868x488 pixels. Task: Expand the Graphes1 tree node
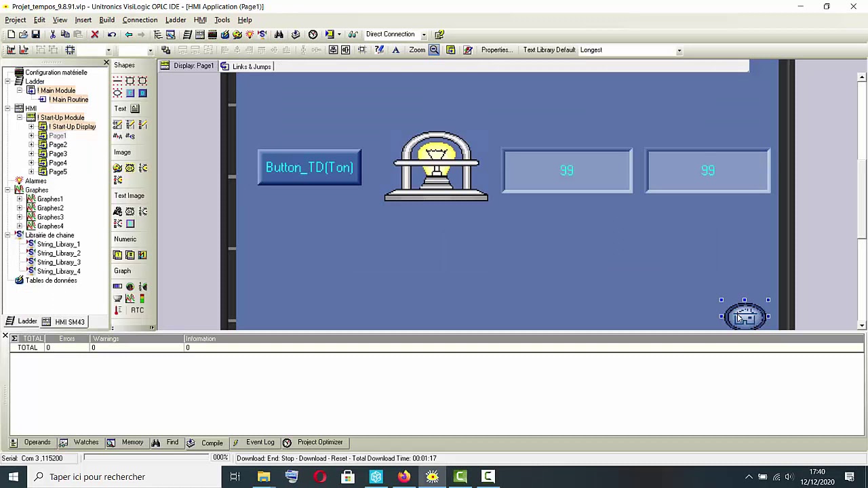pos(20,199)
